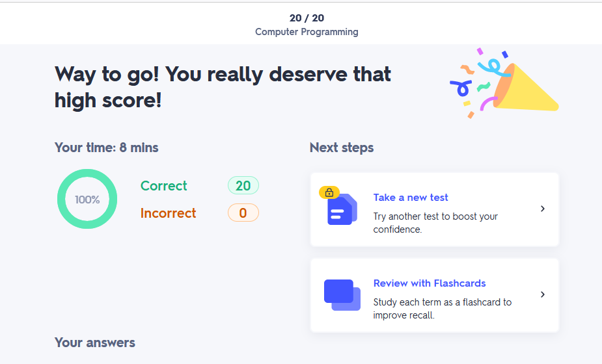602x364 pixels.
Task: Open the Review with Flashcards chevron
Action: click(x=543, y=294)
